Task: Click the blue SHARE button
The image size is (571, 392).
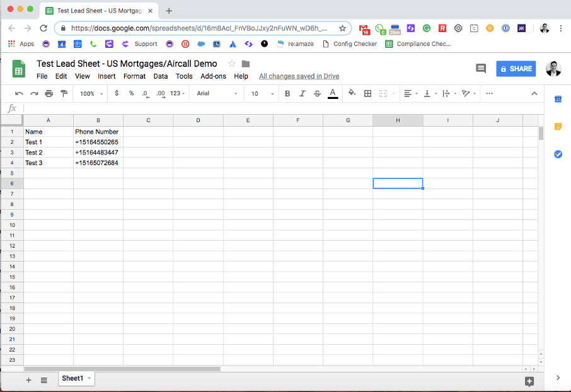Action: point(516,69)
